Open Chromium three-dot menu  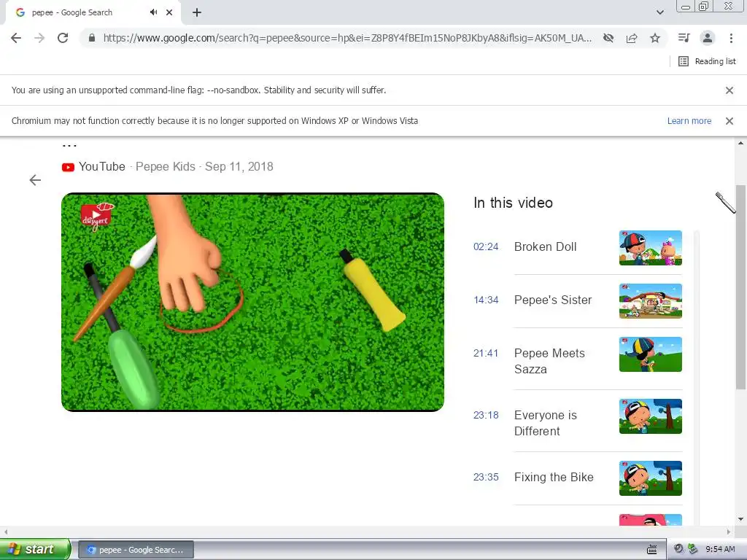pyautogui.click(x=731, y=38)
